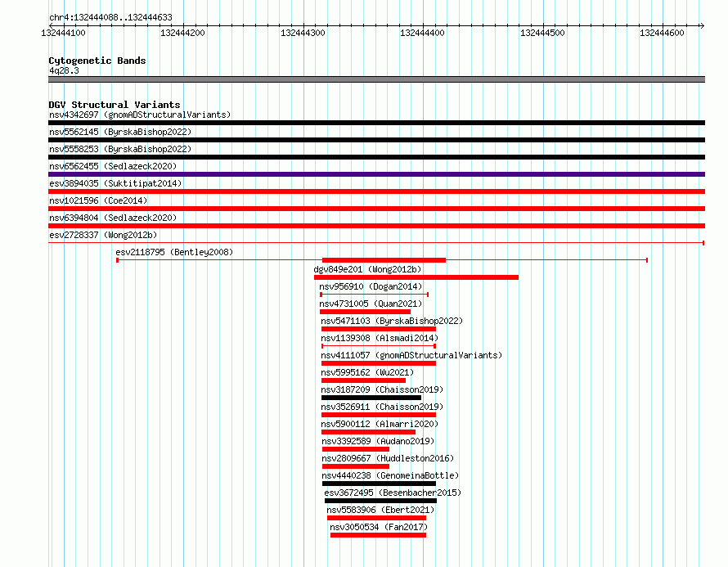Open esv3894035 Suktitipat2014 variant label
728x567 pixels.
click(115, 183)
